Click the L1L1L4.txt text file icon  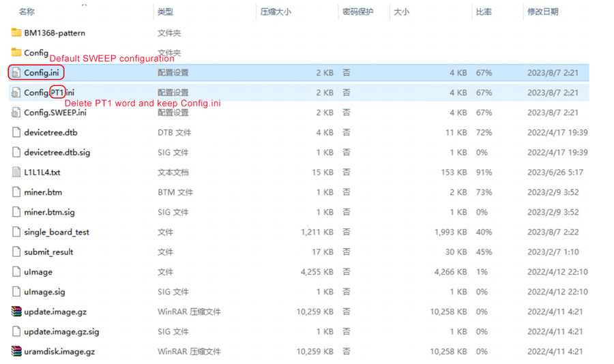[x=16, y=172]
